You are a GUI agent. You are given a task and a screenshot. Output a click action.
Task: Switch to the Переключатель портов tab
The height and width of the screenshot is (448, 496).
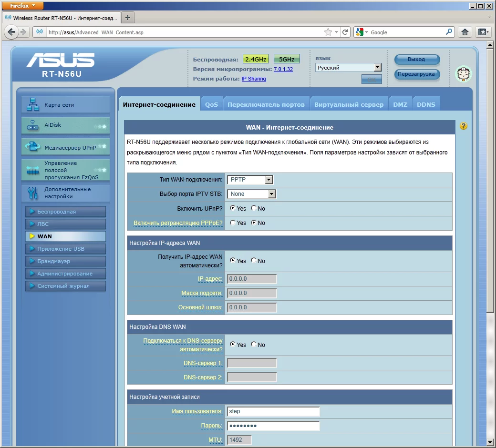click(266, 104)
